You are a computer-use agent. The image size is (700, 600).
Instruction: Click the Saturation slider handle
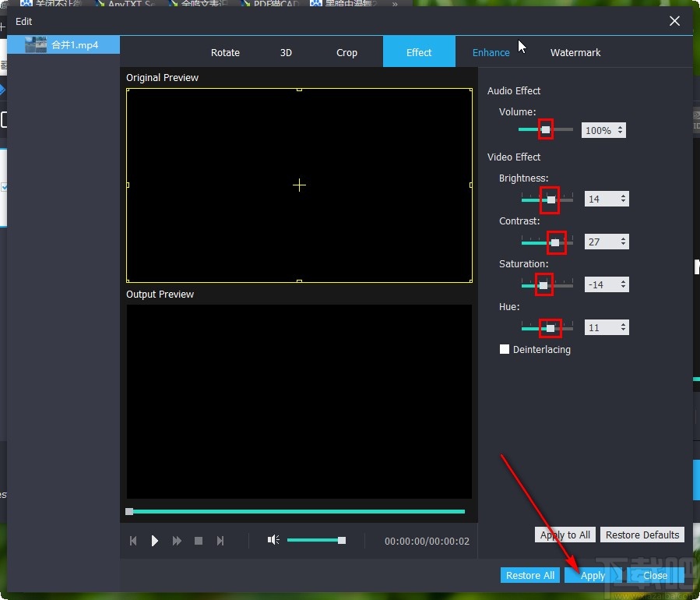(543, 285)
